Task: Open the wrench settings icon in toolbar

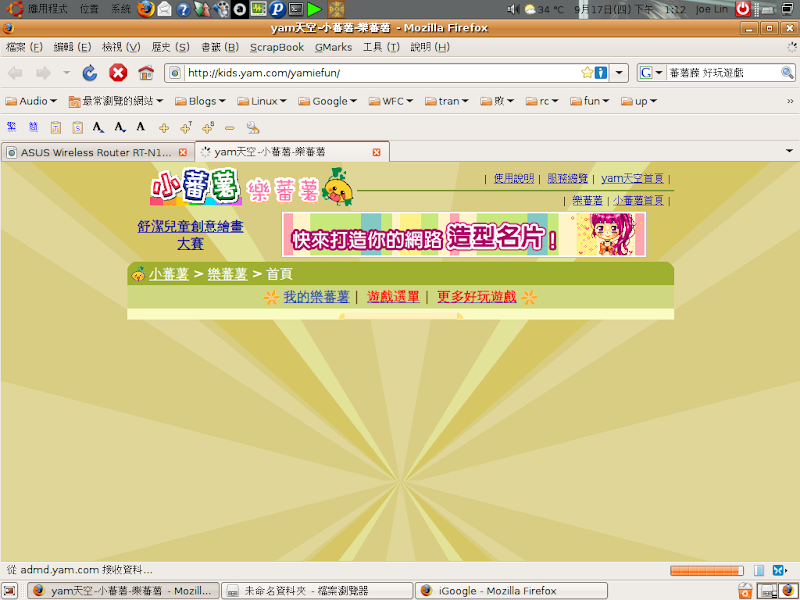Action: pyautogui.click(x=253, y=128)
